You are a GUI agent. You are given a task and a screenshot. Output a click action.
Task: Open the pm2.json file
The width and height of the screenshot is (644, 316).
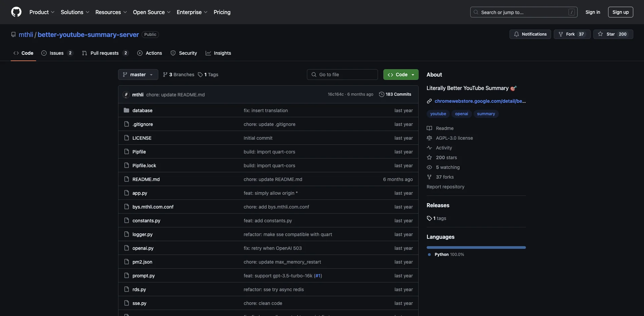click(x=142, y=262)
